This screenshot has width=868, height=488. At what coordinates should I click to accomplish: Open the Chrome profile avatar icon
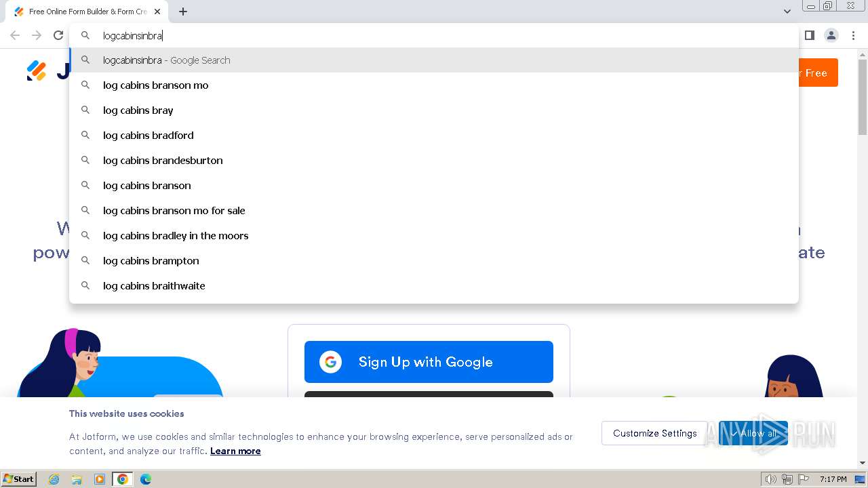tap(831, 35)
